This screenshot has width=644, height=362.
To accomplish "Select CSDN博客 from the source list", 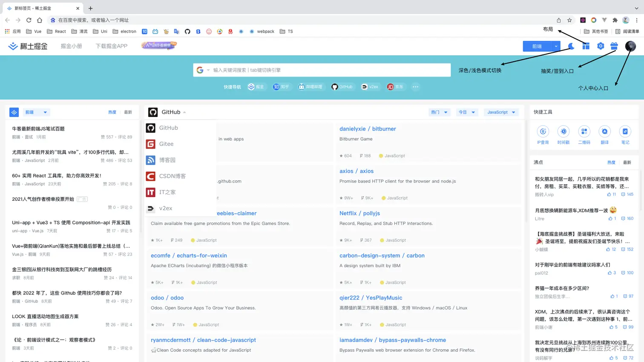I will 181,176.
